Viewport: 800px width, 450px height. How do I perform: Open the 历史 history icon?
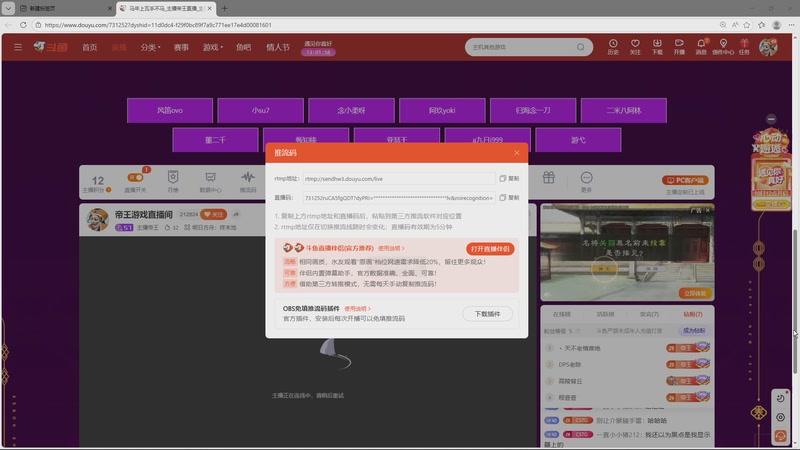pos(613,47)
